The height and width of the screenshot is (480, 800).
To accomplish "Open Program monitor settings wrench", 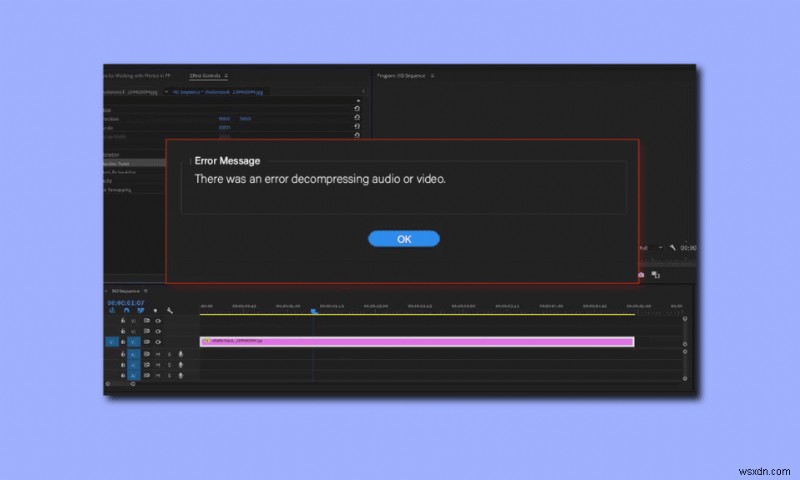I will click(x=672, y=247).
